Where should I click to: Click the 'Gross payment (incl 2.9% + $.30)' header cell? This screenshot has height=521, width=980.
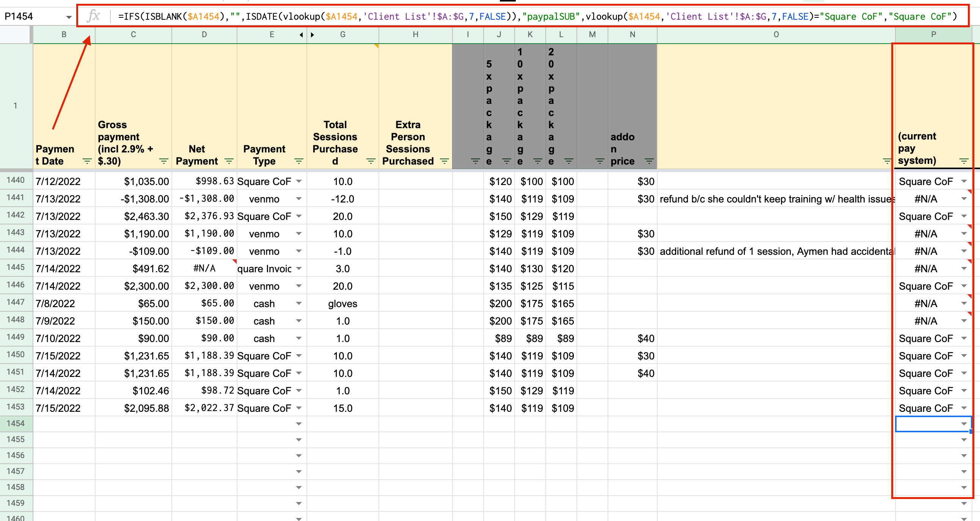[133, 107]
